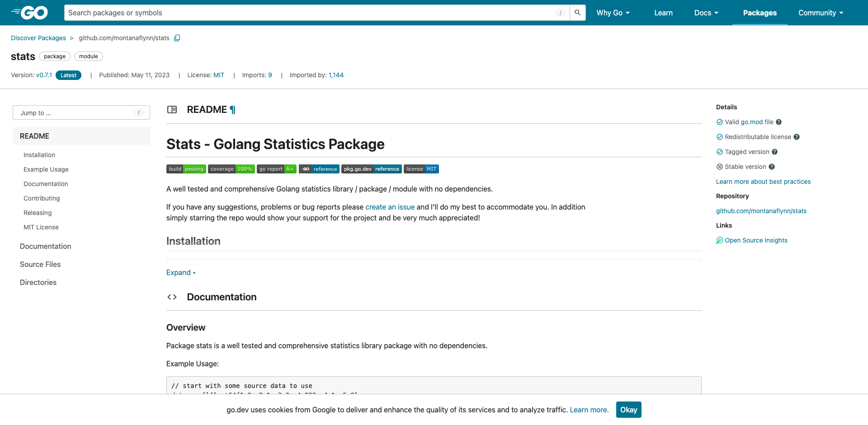
Task: Open help icon beside Valid go.mod file
Action: click(778, 122)
